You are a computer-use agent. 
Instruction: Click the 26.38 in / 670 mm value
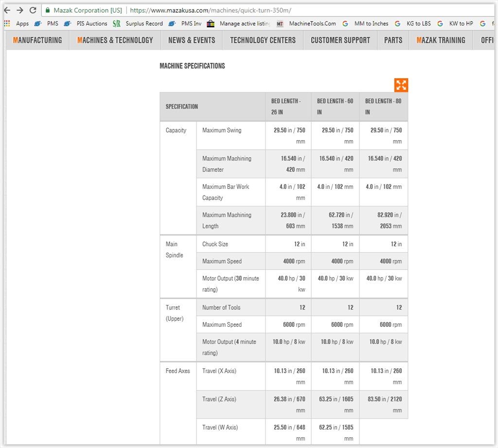pos(289,405)
